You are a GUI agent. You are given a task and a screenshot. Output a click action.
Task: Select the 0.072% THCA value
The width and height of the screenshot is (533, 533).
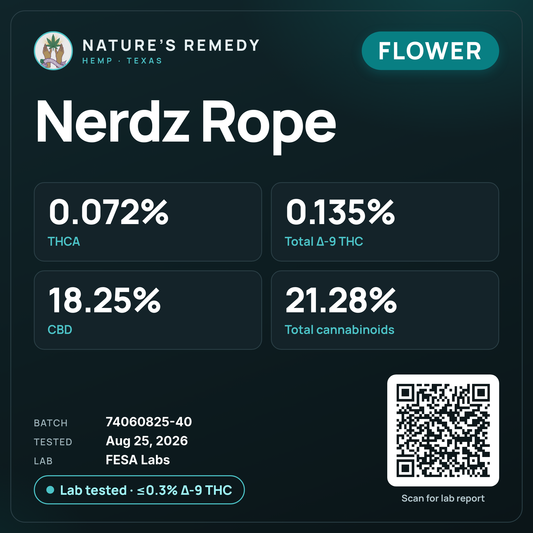[108, 212]
